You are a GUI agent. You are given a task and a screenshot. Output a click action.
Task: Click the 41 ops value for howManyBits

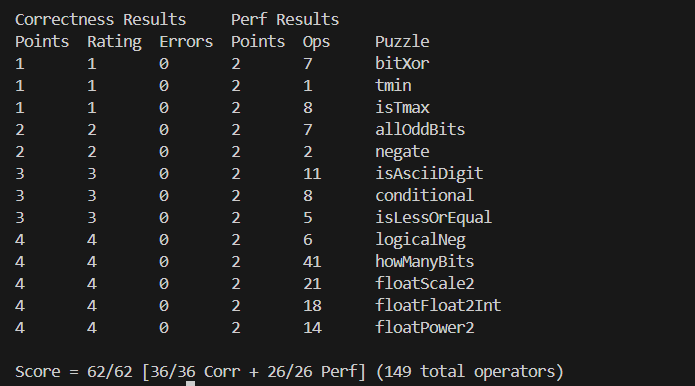312,261
